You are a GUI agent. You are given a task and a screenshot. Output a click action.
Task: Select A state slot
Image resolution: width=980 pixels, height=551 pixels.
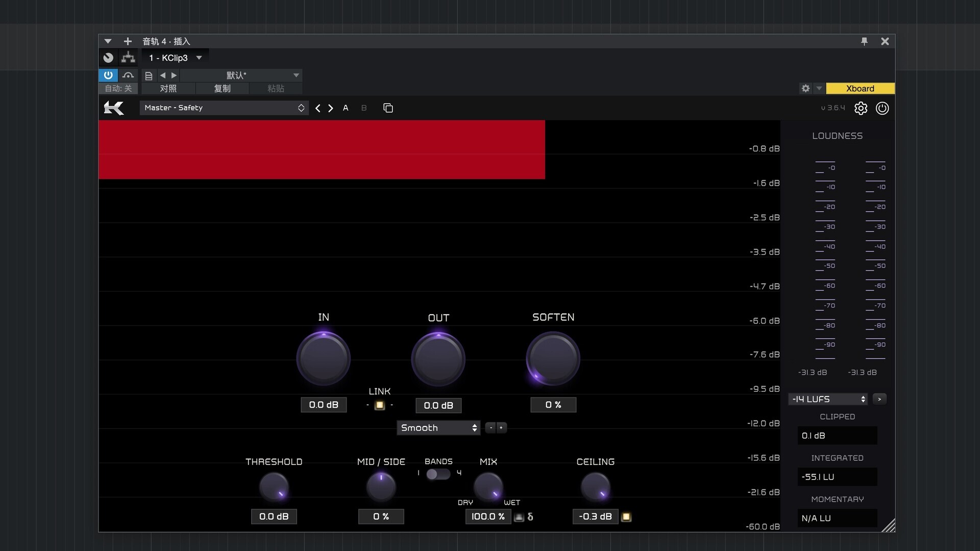click(346, 108)
